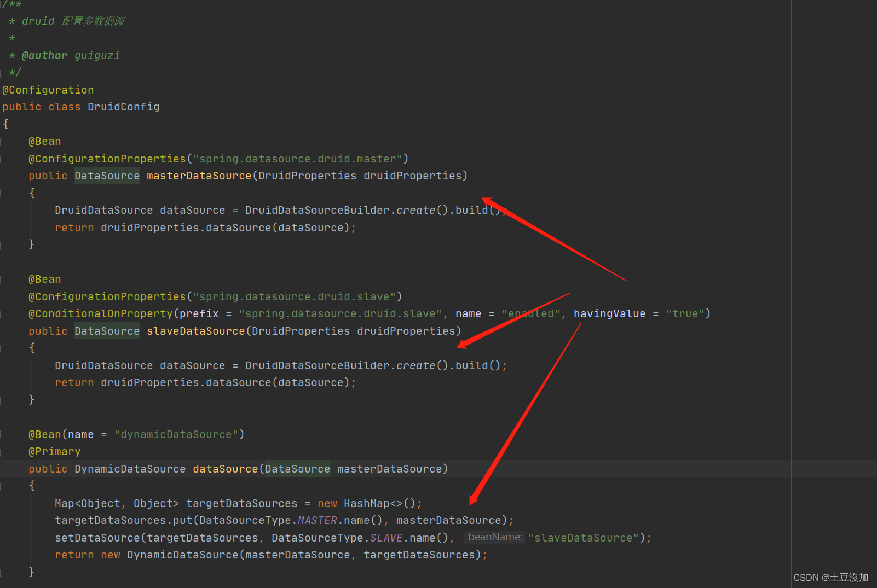Click DruidProperties parameter type in masterDataSource signature

pos(308,176)
